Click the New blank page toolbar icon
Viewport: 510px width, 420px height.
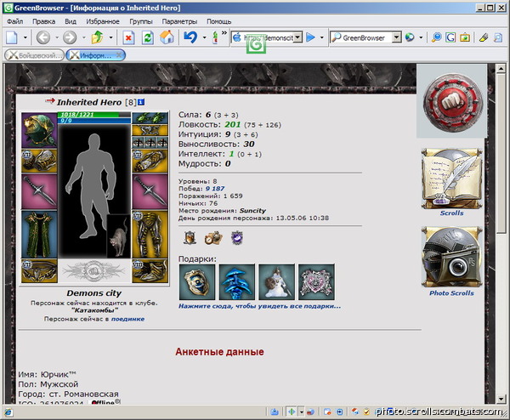click(x=12, y=37)
